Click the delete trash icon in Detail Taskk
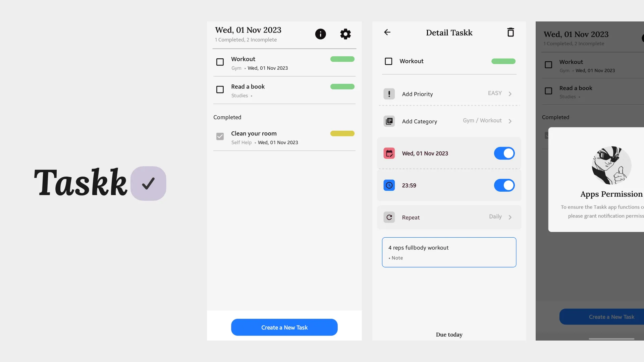The height and width of the screenshot is (362, 644). pyautogui.click(x=511, y=32)
